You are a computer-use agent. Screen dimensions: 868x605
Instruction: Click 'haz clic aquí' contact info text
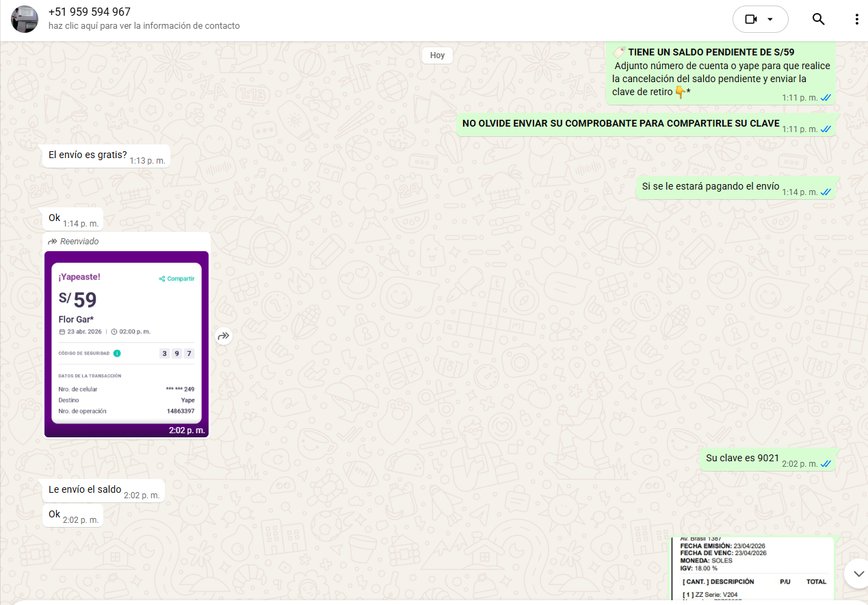pos(144,26)
